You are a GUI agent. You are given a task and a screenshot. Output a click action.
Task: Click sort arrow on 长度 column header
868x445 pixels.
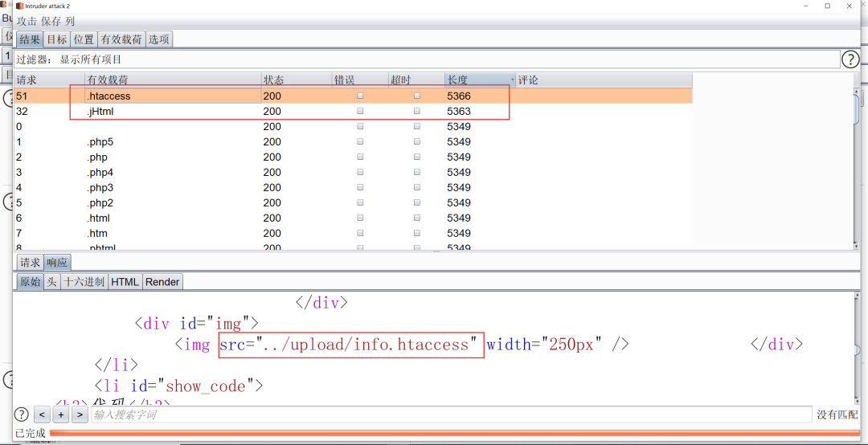tap(512, 80)
